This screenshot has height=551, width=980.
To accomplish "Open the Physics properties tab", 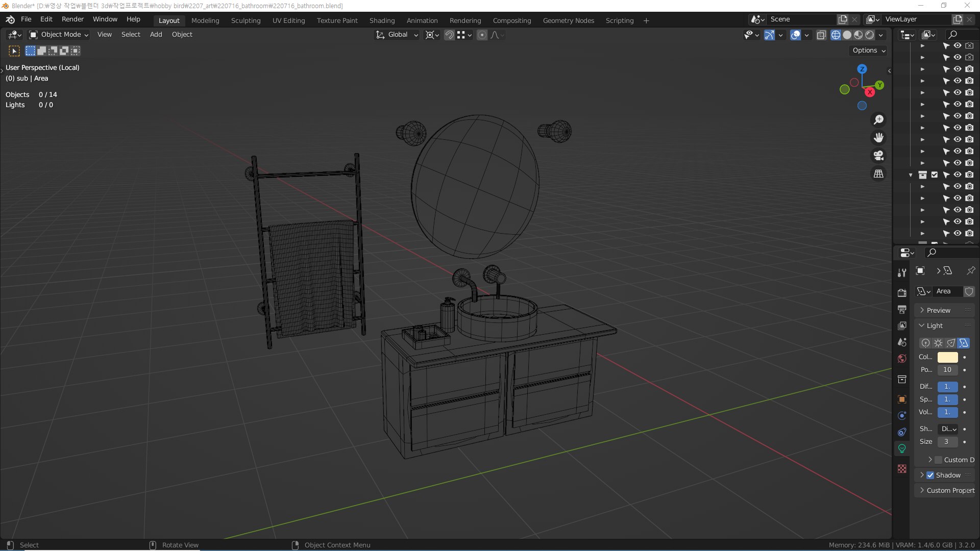I will point(902,416).
